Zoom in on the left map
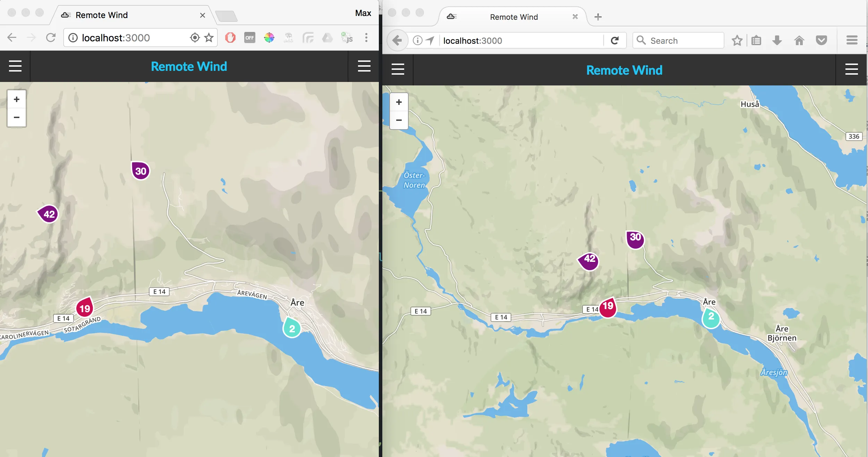 click(x=17, y=100)
